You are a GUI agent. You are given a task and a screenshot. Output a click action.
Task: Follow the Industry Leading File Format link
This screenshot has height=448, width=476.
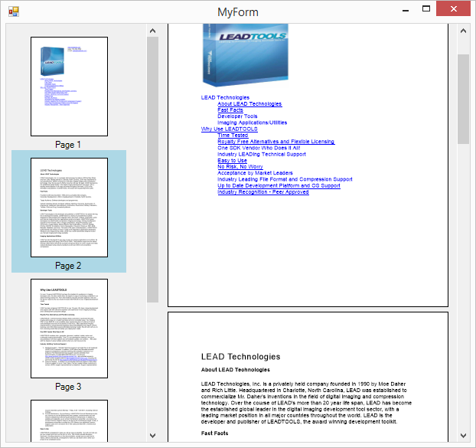pos(285,179)
